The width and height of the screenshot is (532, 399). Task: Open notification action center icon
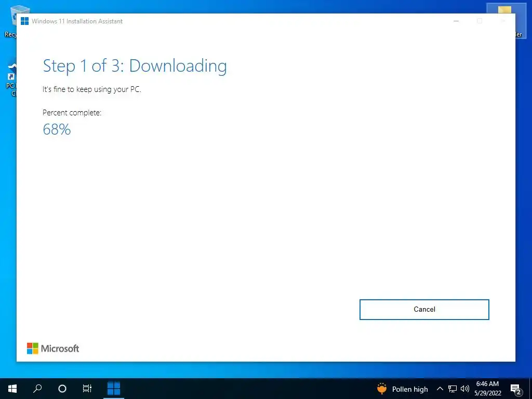[516, 389]
